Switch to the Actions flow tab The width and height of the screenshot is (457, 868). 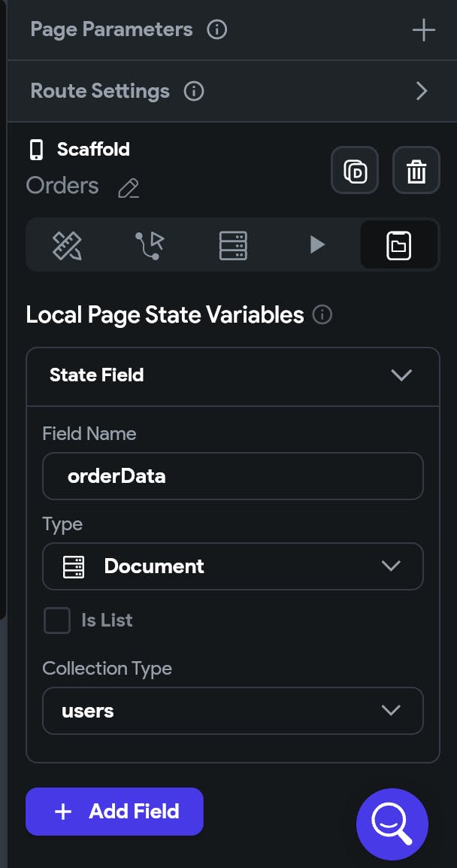(150, 245)
